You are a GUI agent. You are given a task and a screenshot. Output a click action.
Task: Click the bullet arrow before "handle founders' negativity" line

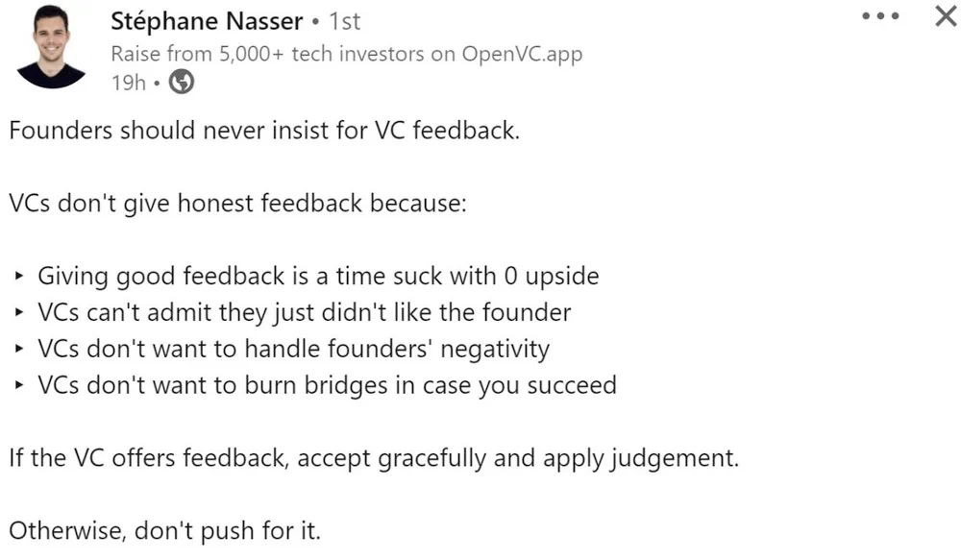19,350
